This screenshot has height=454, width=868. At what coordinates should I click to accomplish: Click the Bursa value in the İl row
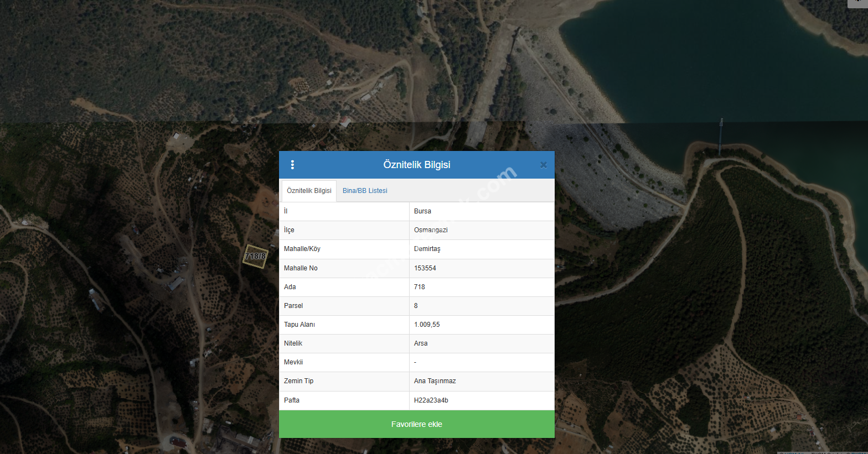(x=422, y=211)
